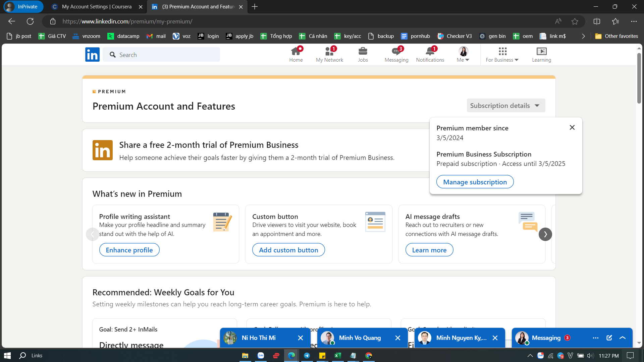This screenshot has height=362, width=644.
Task: Open the Tổng hợp bookmark
Action: click(276, 36)
